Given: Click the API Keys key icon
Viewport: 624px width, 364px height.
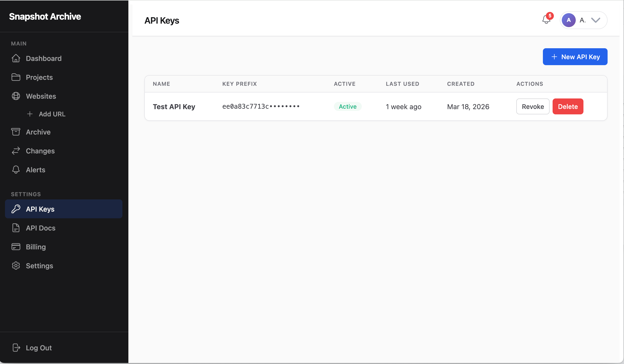Looking at the screenshot, I should pos(16,209).
